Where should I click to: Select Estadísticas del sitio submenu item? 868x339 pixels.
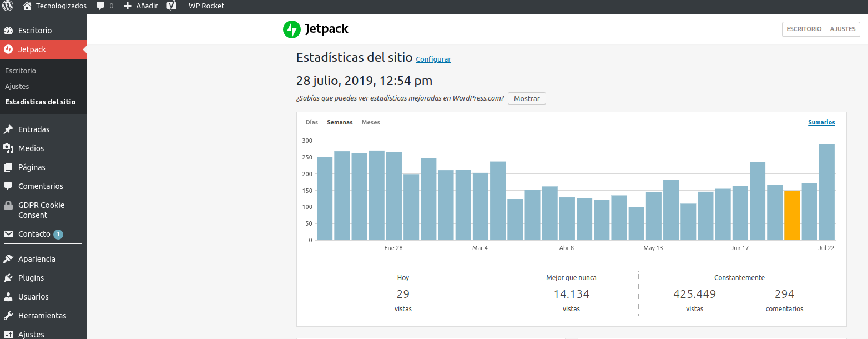click(40, 102)
